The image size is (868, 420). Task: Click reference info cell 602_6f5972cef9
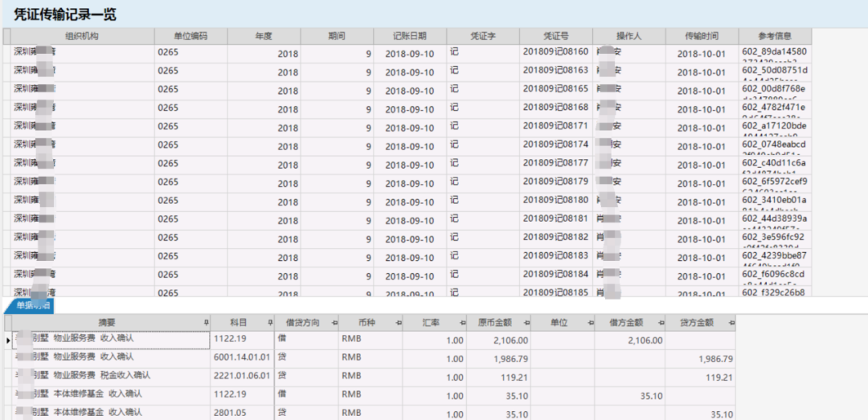point(775,184)
